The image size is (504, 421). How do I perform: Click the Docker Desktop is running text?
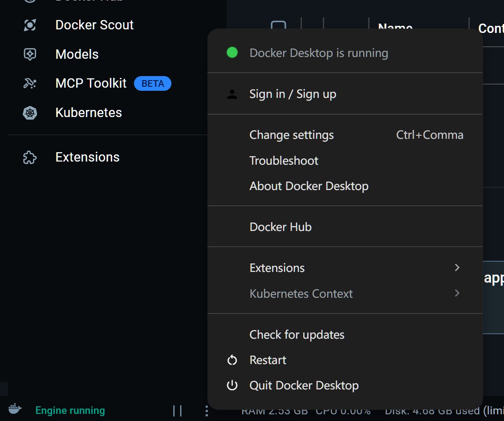point(319,53)
